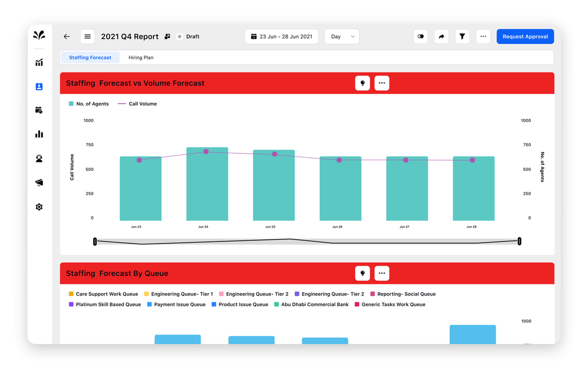Select the contact card icon in sidebar
The height and width of the screenshot is (369, 588).
[x=39, y=86]
